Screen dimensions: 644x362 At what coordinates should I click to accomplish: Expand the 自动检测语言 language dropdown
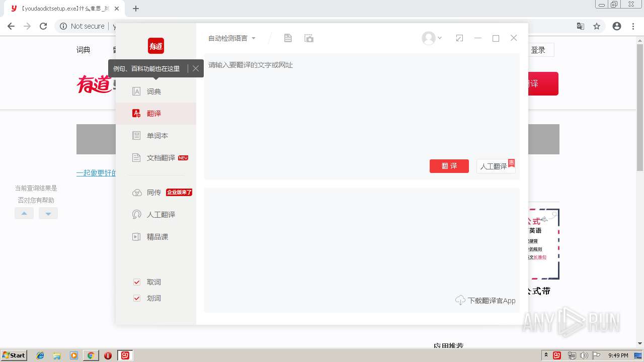coord(232,38)
